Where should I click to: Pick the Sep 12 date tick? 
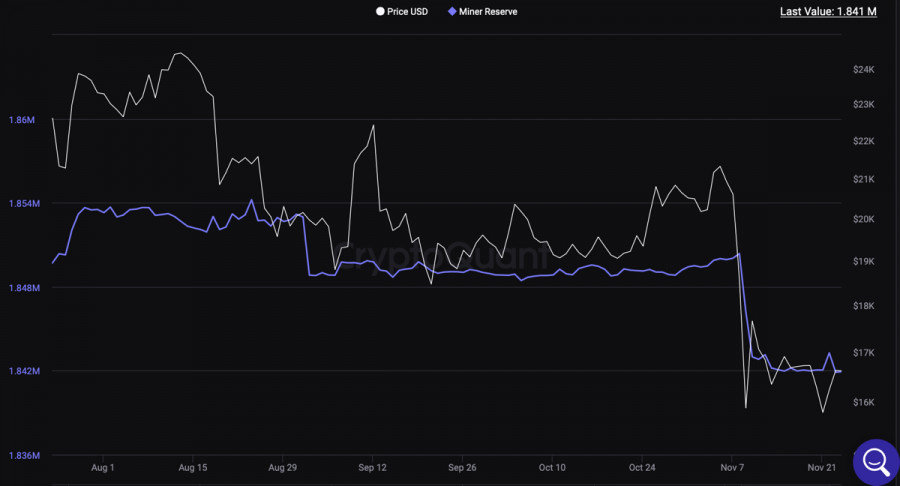(x=373, y=467)
